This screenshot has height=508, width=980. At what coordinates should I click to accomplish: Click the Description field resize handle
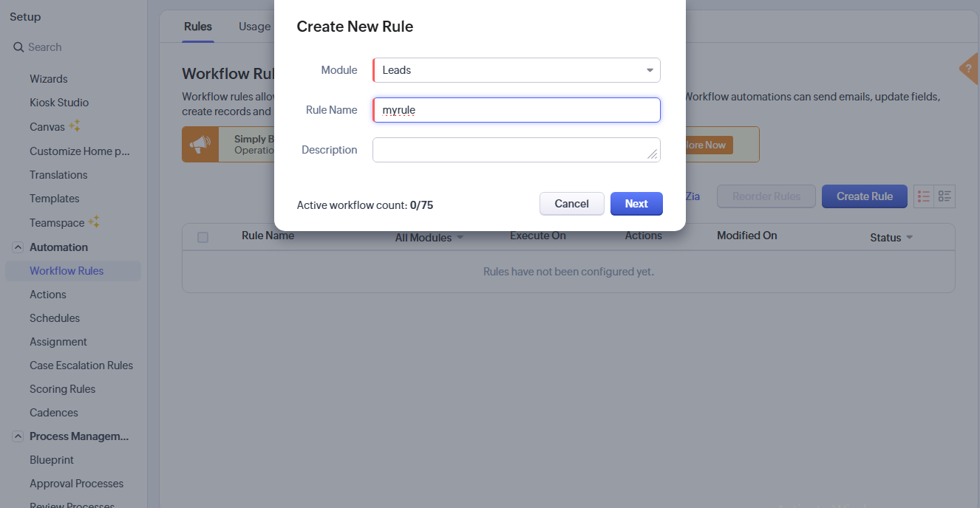coord(652,154)
